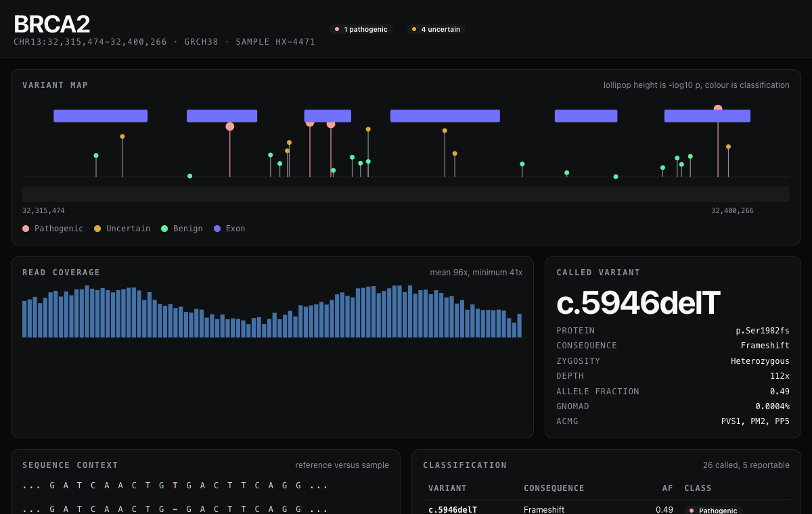812x514 pixels.
Task: Click the Frameshift value in Called Variant panel
Action: click(x=765, y=346)
